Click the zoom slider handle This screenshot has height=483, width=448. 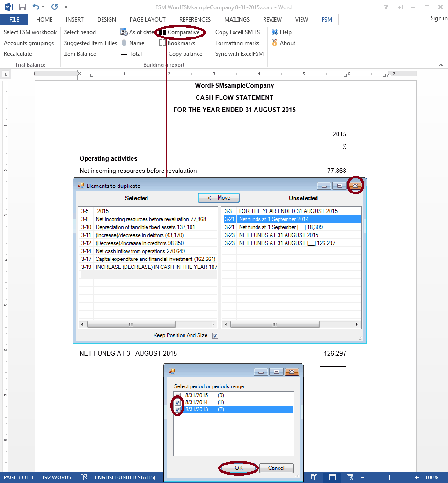389,477
